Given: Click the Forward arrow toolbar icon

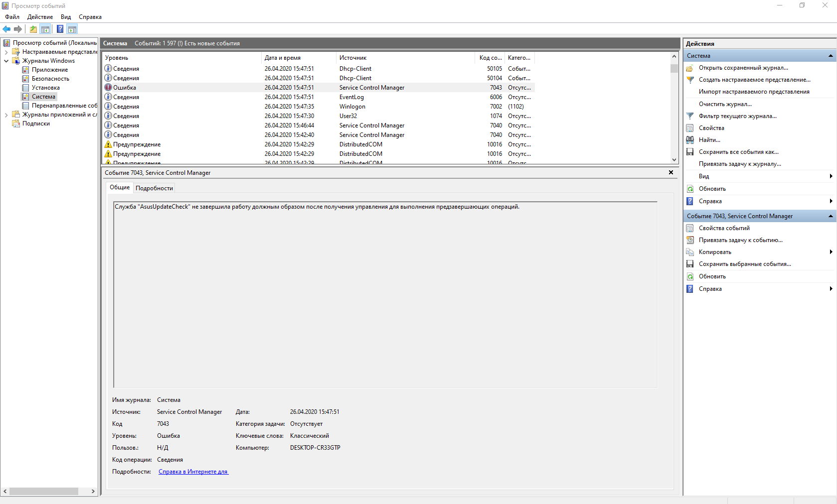Looking at the screenshot, I should tap(18, 29).
